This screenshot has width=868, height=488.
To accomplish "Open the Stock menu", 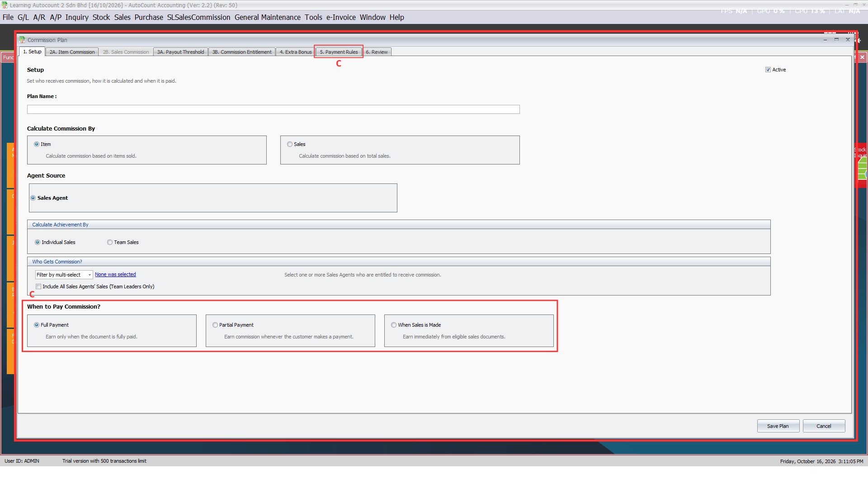I will (101, 17).
